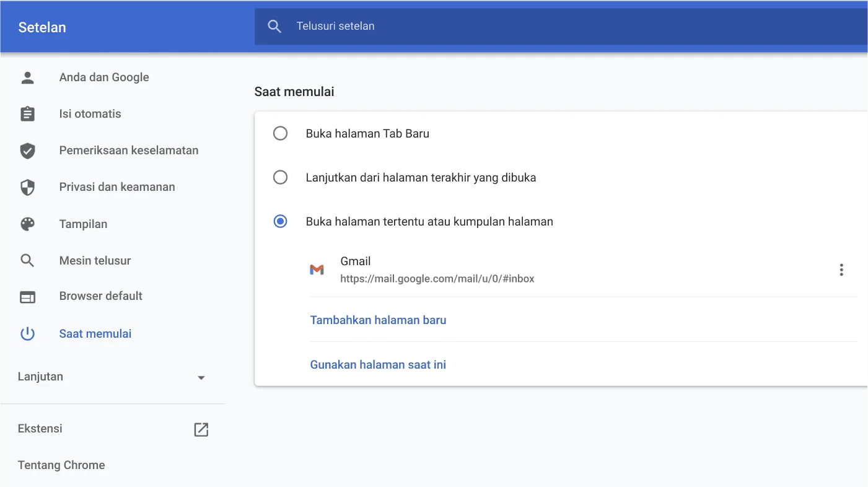Click the search settings dropdown field
The width and height of the screenshot is (868, 487).
coord(434,26)
